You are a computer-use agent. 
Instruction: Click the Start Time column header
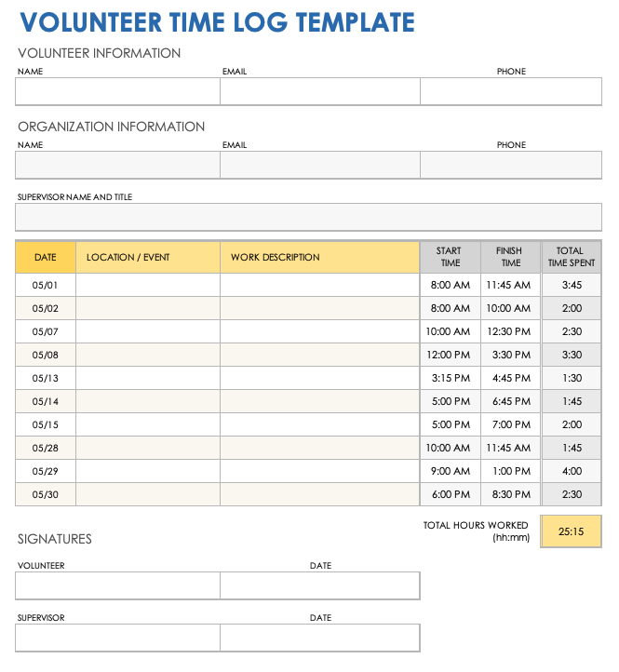tap(450, 257)
